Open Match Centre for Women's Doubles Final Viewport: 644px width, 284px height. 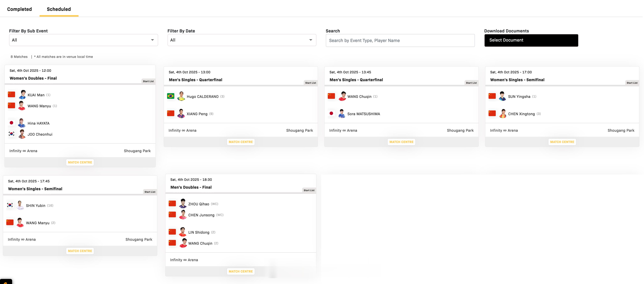(80, 162)
